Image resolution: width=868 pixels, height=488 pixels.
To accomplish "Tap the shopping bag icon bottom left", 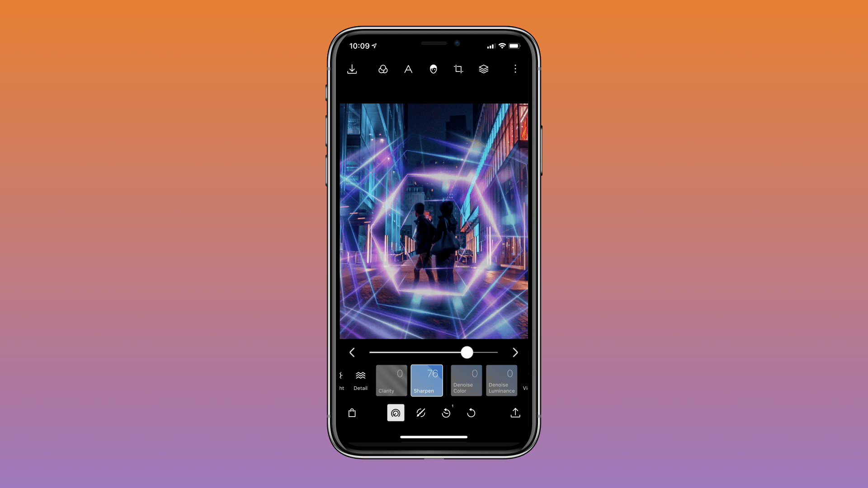I will 352,413.
